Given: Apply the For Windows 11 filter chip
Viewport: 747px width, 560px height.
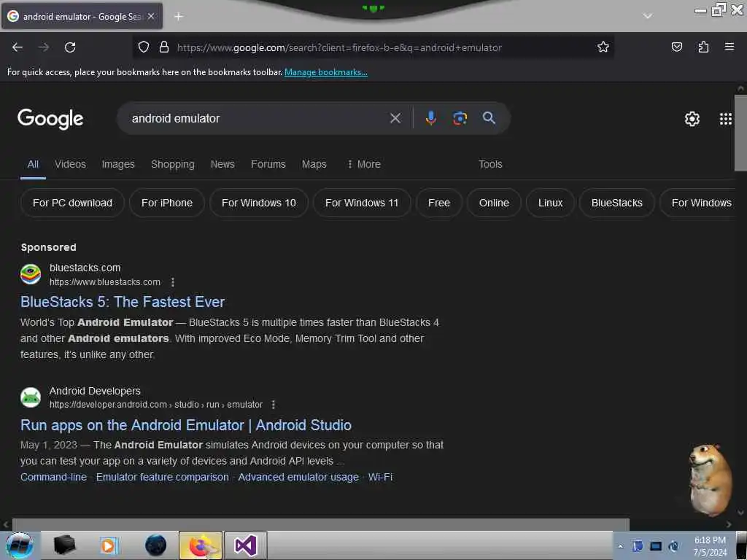Looking at the screenshot, I should 362,203.
